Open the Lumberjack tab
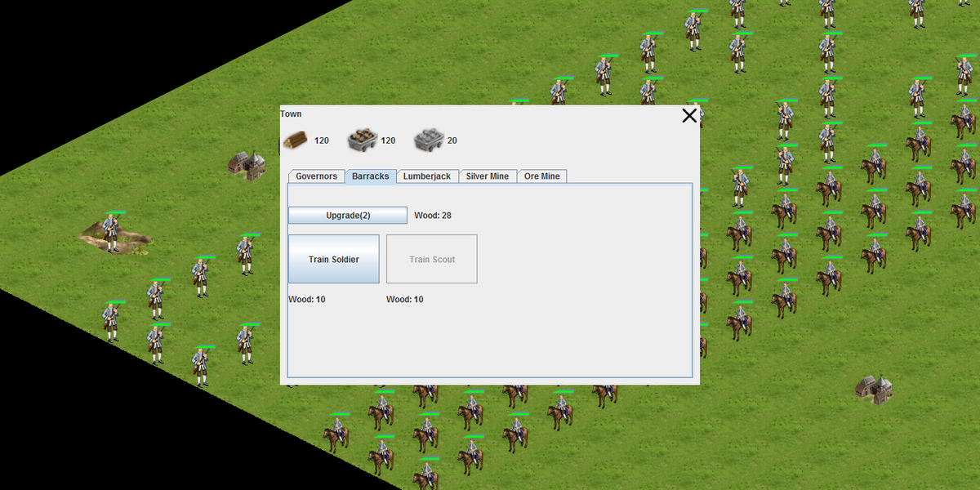980x490 pixels. point(427,176)
